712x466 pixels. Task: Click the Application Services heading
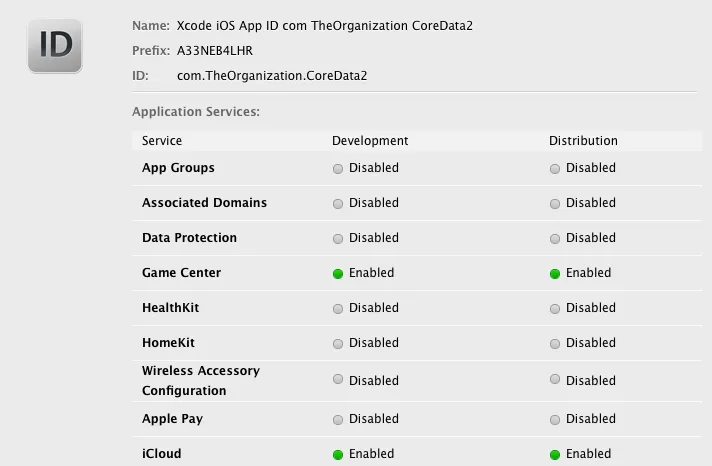pyautogui.click(x=196, y=112)
